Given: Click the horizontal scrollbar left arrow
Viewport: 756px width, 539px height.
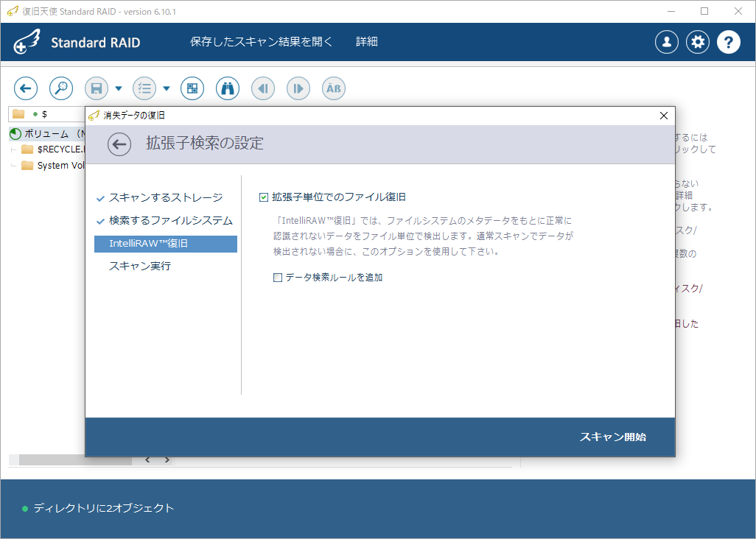Looking at the screenshot, I should click(147, 460).
